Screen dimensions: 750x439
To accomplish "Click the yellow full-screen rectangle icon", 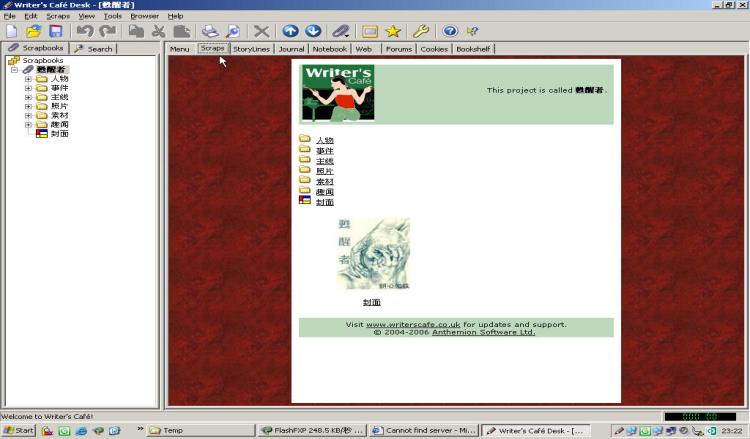I will pos(370,32).
